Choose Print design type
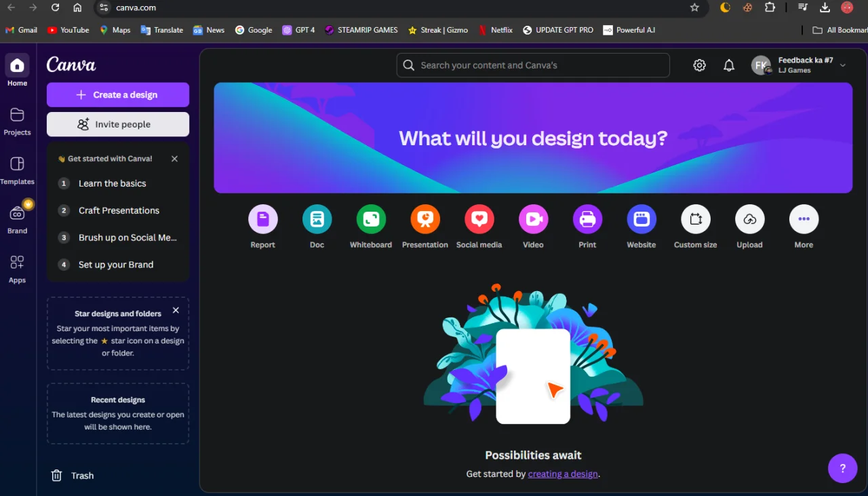 587,219
